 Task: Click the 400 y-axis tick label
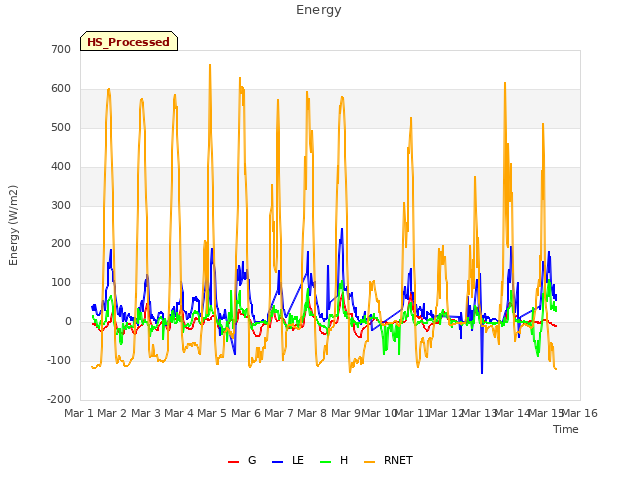coord(61,167)
